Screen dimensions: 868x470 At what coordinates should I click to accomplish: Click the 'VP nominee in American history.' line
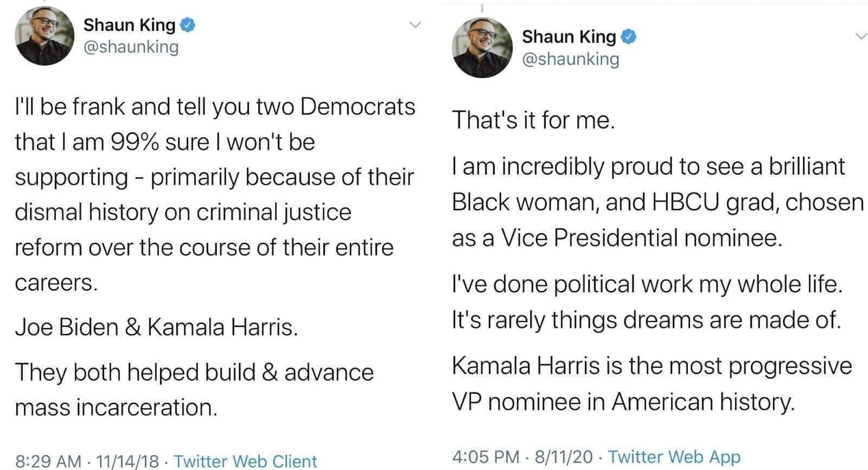point(623,402)
